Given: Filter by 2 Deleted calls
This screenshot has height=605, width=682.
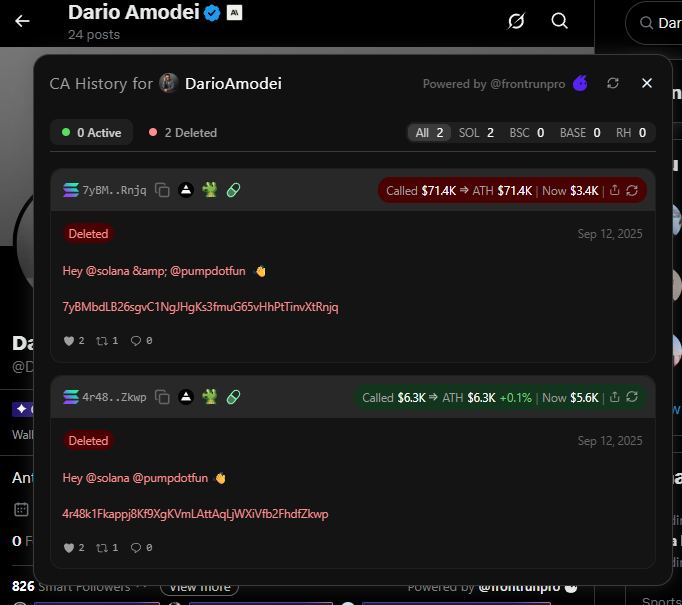Looking at the screenshot, I should click(183, 133).
